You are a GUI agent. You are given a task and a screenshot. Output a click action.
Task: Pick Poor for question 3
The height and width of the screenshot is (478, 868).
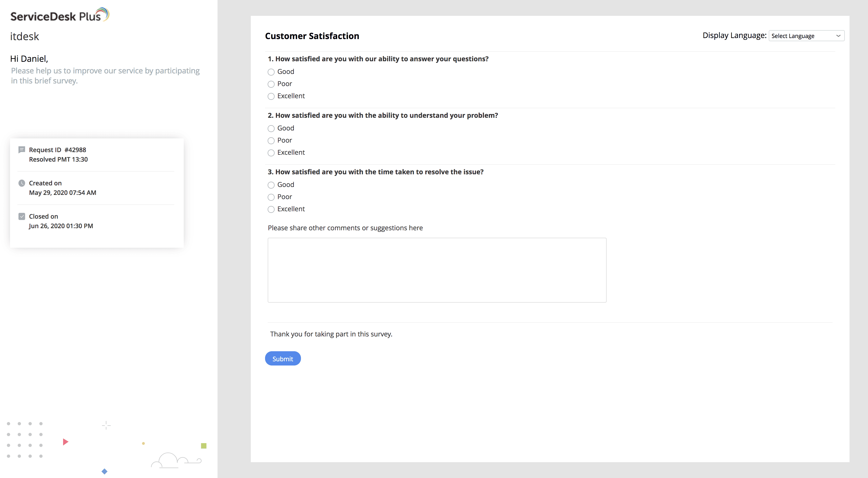[271, 197]
